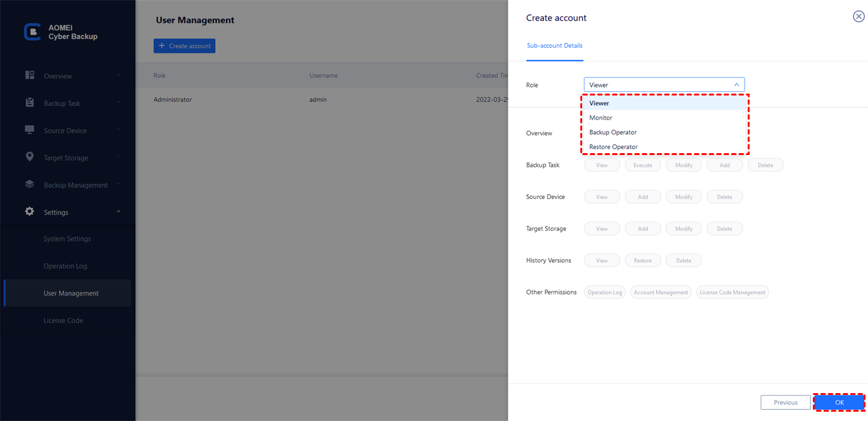Close the Create account panel
Screen dimensions: 868x421
859,17
